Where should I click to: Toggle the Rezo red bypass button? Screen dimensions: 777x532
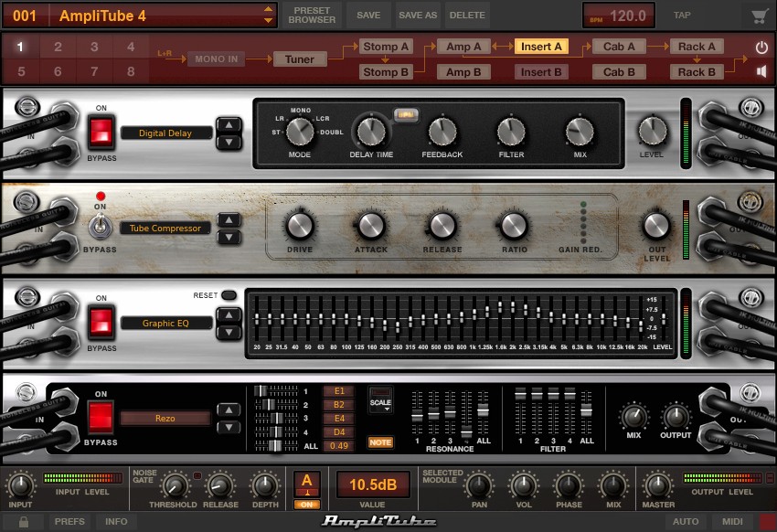coord(101,418)
